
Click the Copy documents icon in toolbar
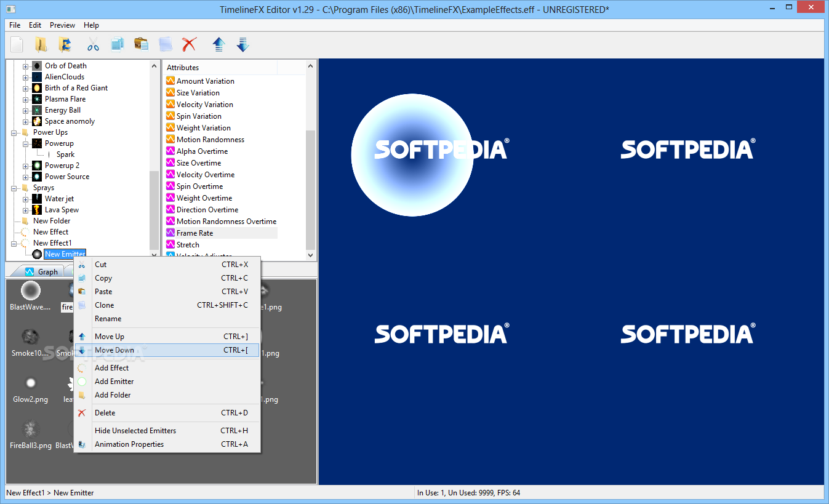[x=117, y=44]
